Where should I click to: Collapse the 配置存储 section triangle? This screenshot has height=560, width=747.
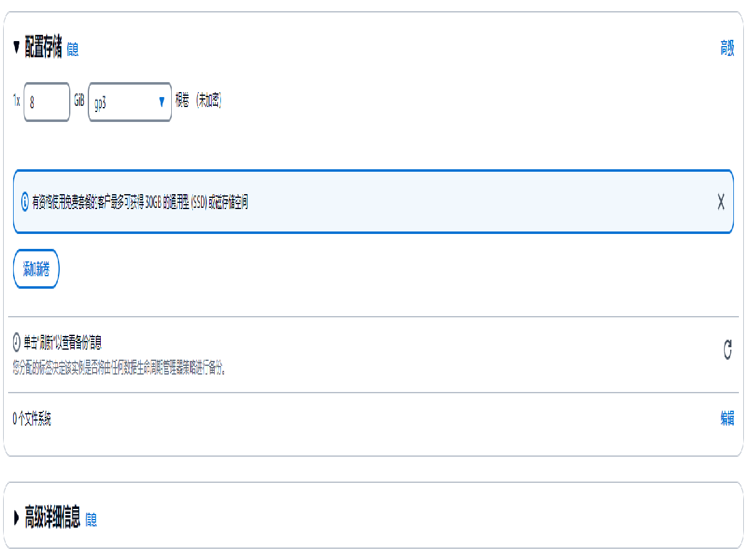pos(17,48)
